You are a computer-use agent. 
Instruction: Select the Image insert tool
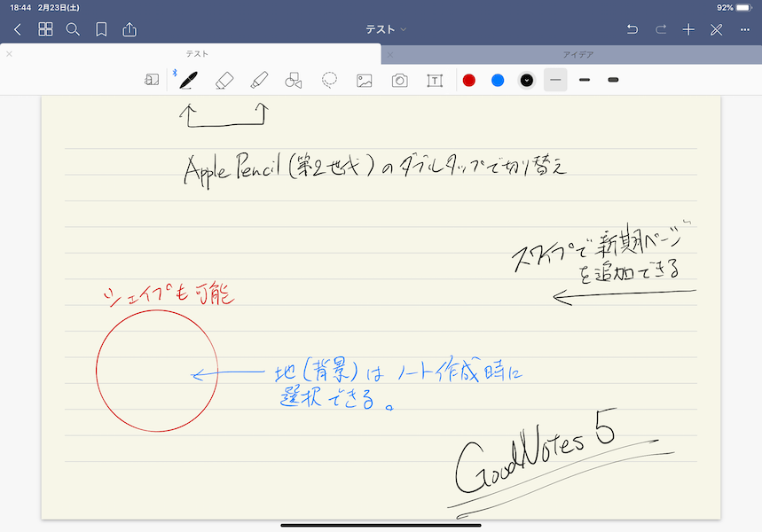(x=364, y=80)
